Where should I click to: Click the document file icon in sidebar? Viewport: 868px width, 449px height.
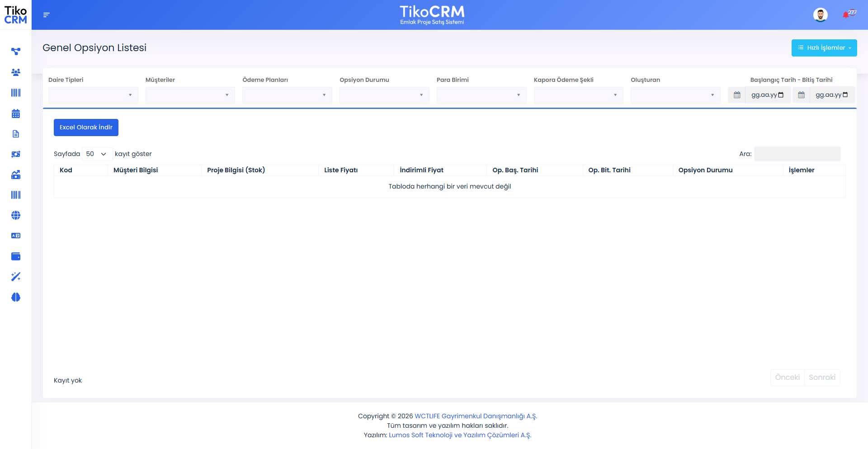pyautogui.click(x=16, y=134)
